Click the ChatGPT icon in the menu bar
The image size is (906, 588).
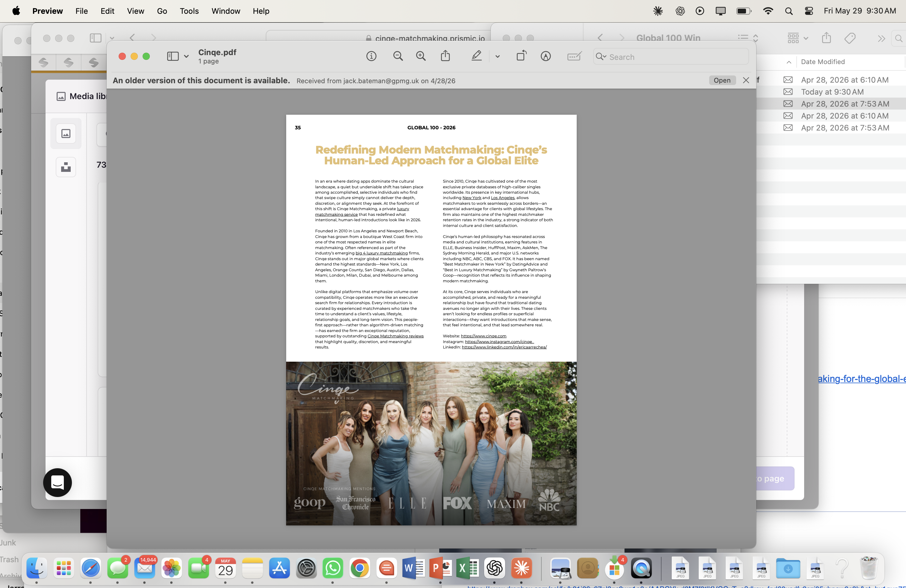(x=680, y=11)
